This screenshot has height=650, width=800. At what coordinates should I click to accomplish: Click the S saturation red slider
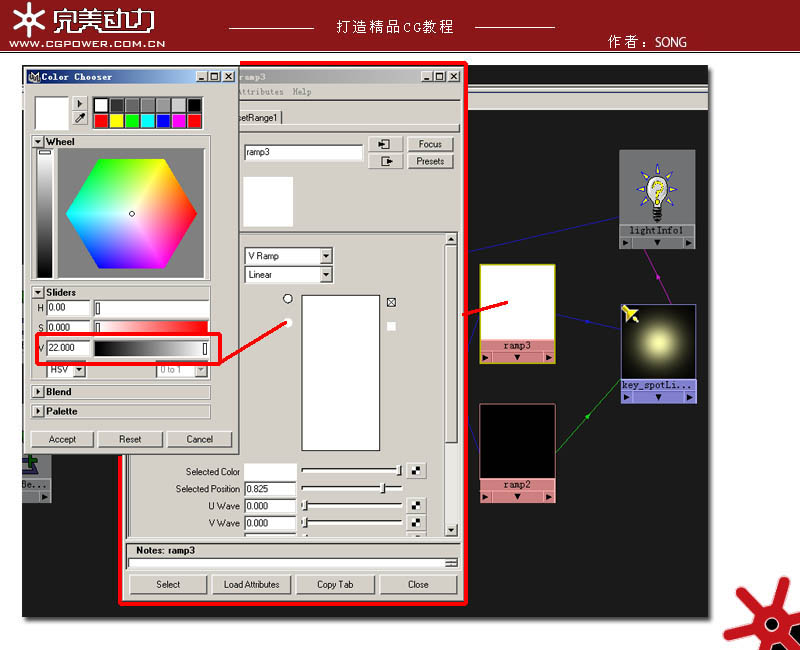tap(151, 327)
